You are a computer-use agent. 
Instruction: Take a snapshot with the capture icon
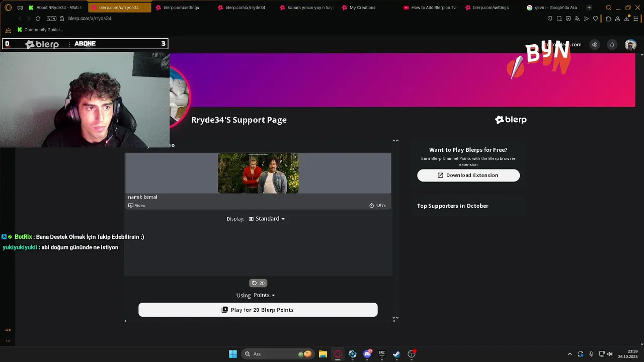coord(559,19)
